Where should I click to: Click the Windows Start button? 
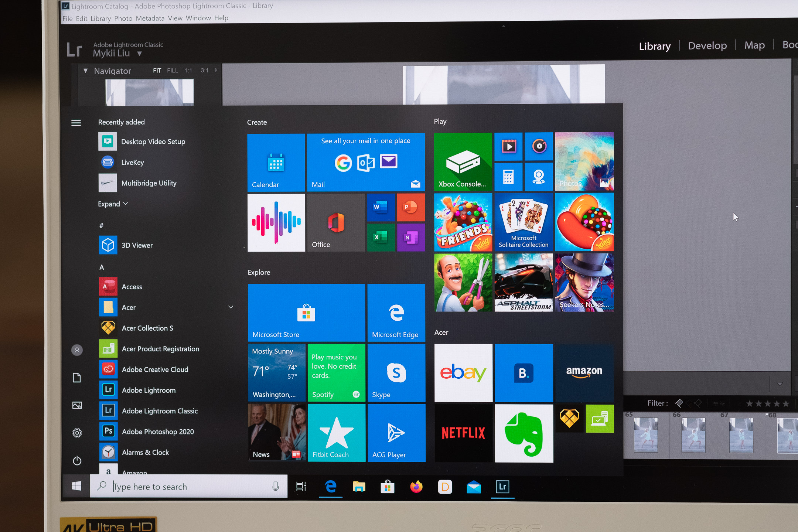click(x=76, y=487)
